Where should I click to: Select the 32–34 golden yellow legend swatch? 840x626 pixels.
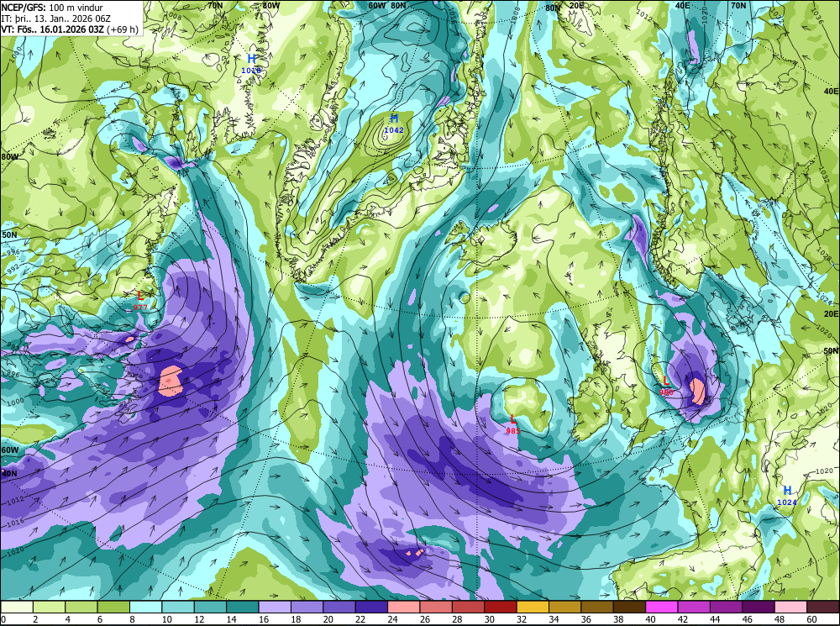pos(533,607)
